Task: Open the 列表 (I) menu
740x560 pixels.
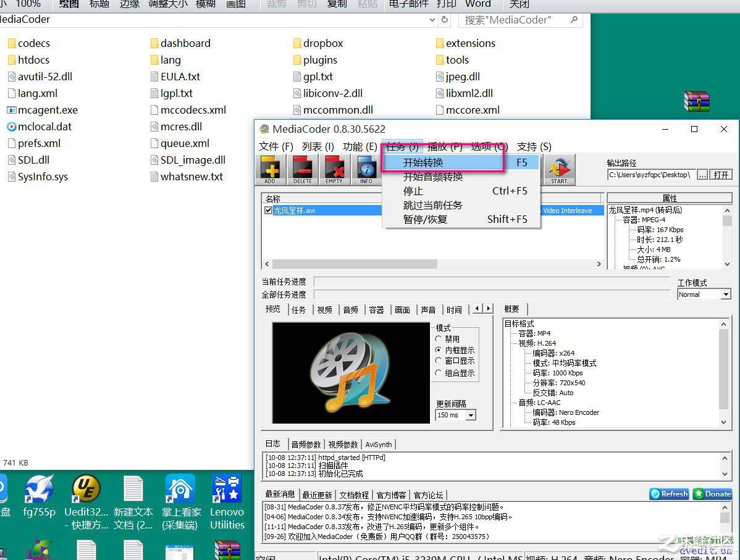Action: click(x=318, y=147)
